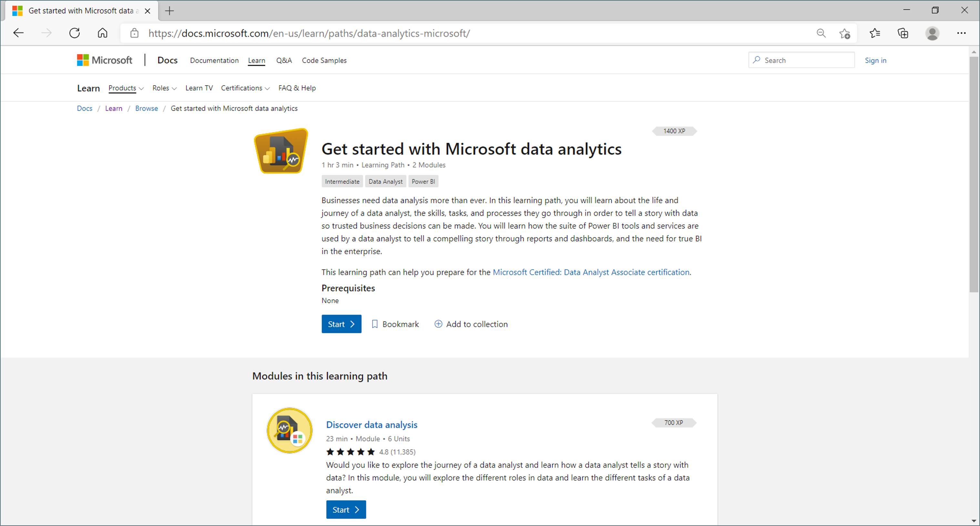Open the Q&A menu item

(x=284, y=60)
